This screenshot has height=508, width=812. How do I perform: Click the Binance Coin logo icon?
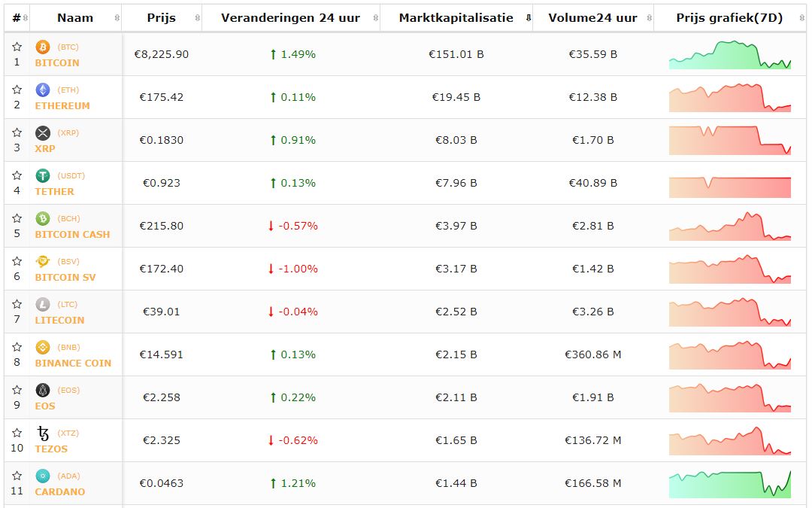[43, 347]
